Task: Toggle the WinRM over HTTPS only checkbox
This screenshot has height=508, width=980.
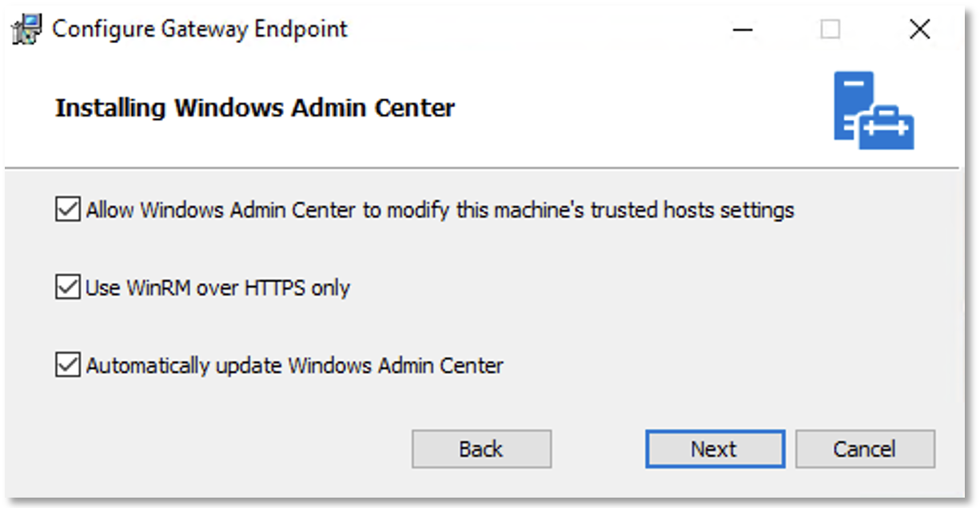Action: click(x=67, y=288)
